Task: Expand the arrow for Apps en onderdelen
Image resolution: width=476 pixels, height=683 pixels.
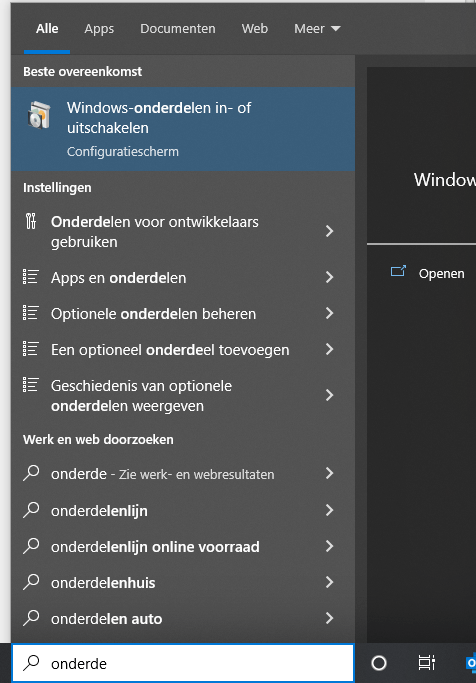Action: [x=330, y=277]
